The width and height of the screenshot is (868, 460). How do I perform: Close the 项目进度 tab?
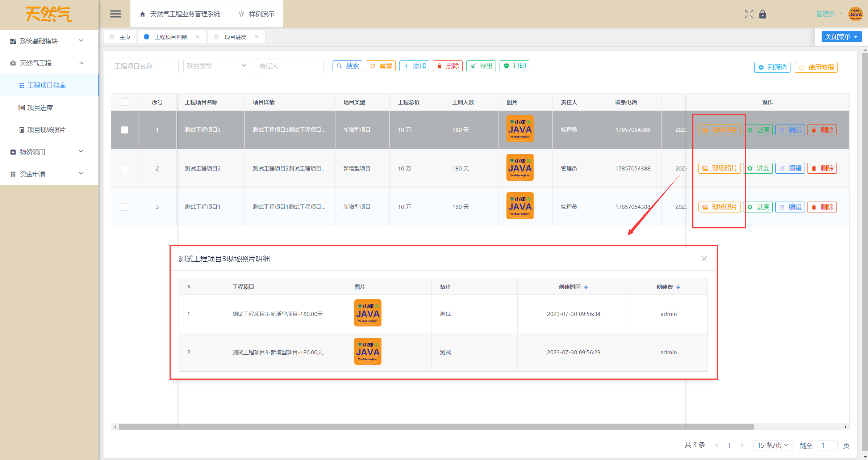[256, 37]
